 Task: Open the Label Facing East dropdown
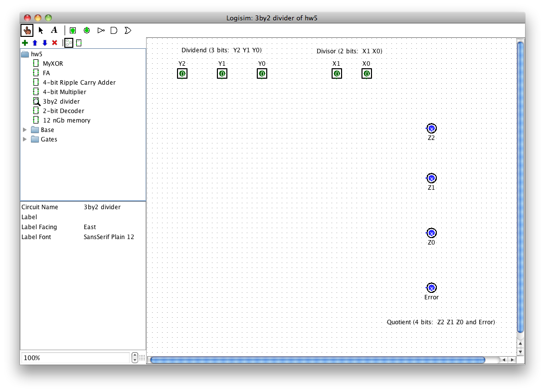pos(113,227)
